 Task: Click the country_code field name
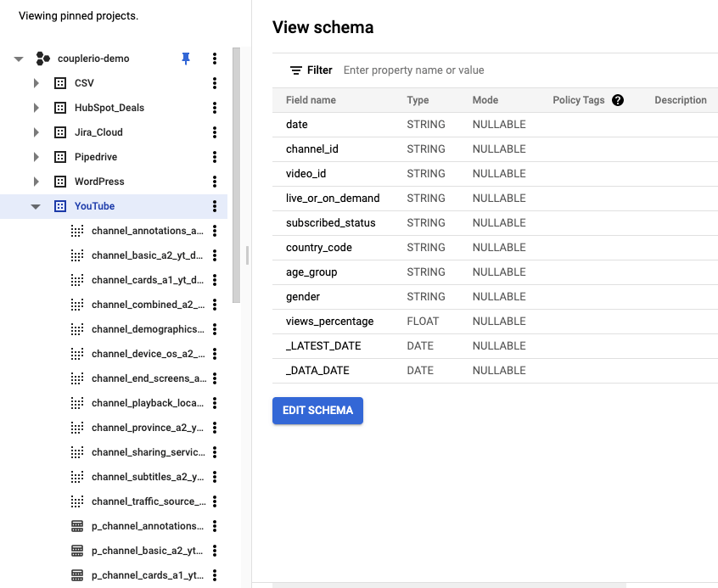click(x=319, y=248)
